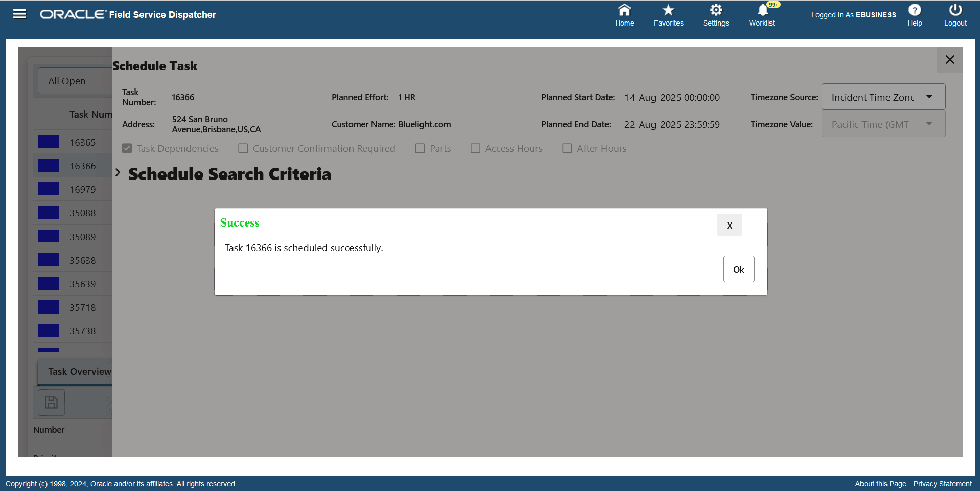Viewport: 980px width, 491px height.
Task: Open Favorites from the top toolbar
Action: 668,14
